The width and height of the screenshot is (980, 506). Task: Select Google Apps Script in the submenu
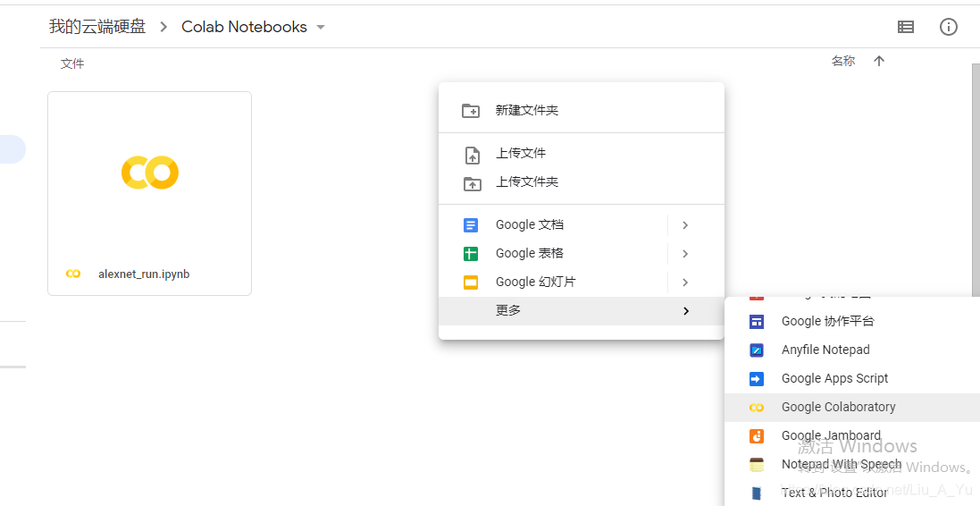852,379
